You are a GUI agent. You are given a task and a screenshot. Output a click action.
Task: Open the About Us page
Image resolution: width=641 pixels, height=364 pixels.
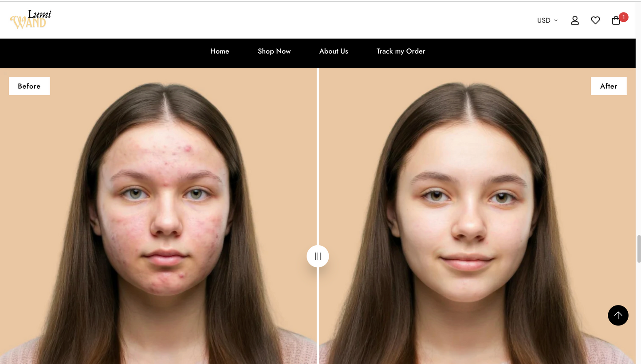(334, 51)
